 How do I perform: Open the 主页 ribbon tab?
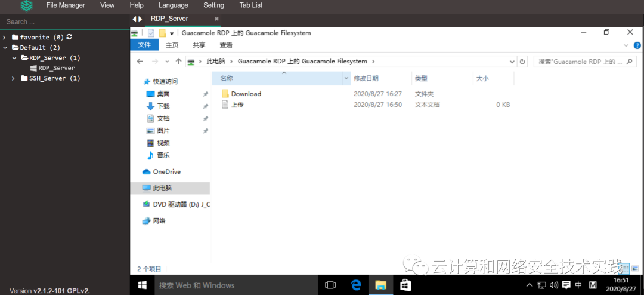[172, 45]
